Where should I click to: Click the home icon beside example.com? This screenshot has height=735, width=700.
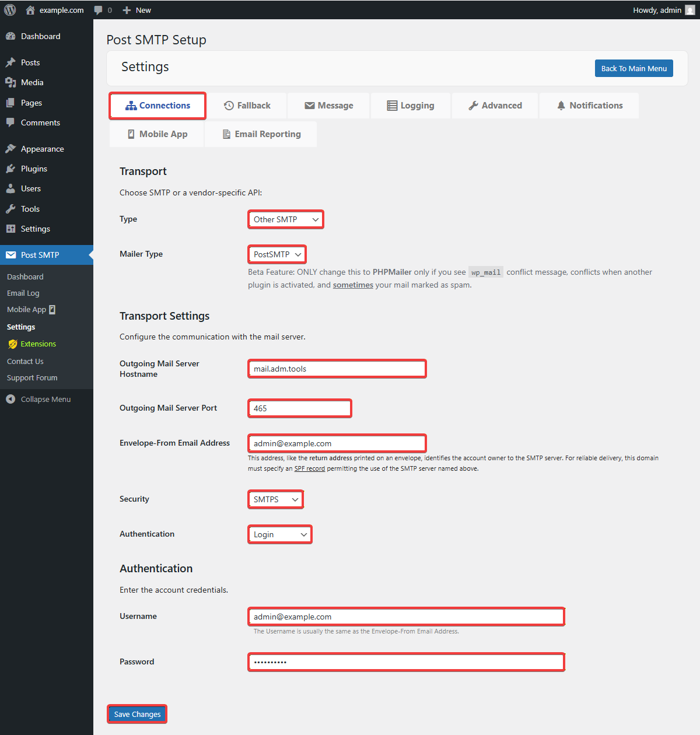pos(30,10)
